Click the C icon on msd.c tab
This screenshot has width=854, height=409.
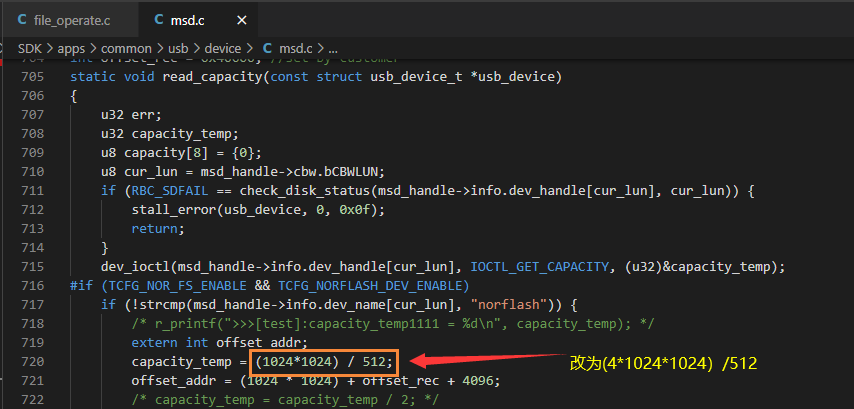(158, 20)
